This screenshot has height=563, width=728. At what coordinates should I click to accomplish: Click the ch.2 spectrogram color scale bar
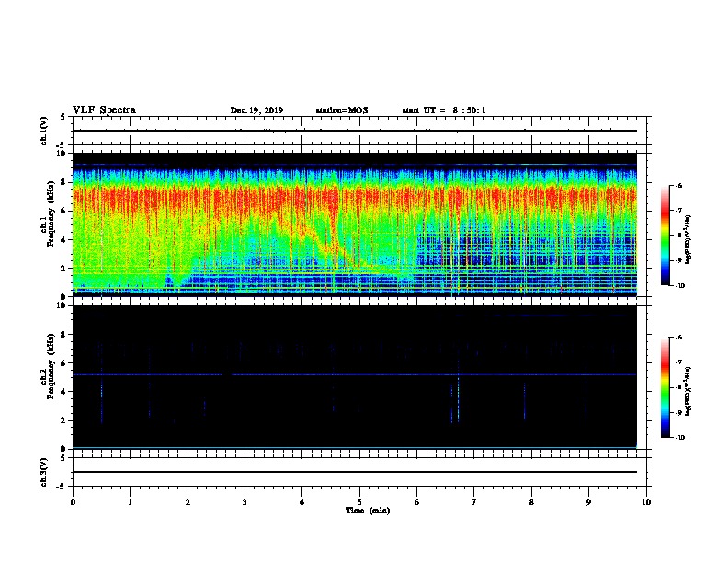665,387
